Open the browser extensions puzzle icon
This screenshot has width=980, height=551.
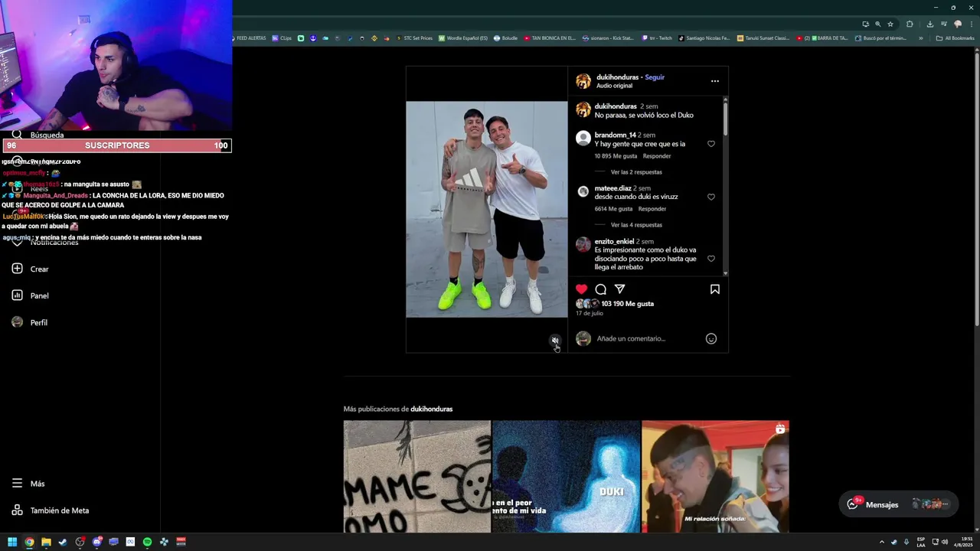[x=910, y=24]
